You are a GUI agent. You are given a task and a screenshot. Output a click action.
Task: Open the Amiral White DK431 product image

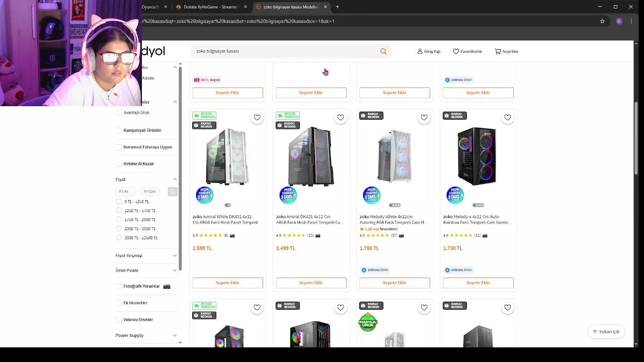click(x=227, y=157)
